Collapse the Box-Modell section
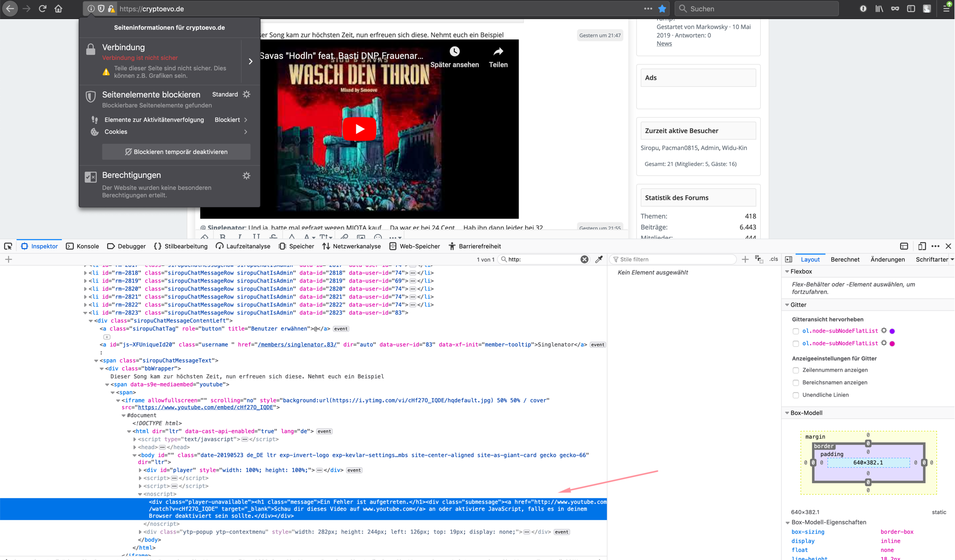Viewport: 955px width, 560px height. coord(787,413)
